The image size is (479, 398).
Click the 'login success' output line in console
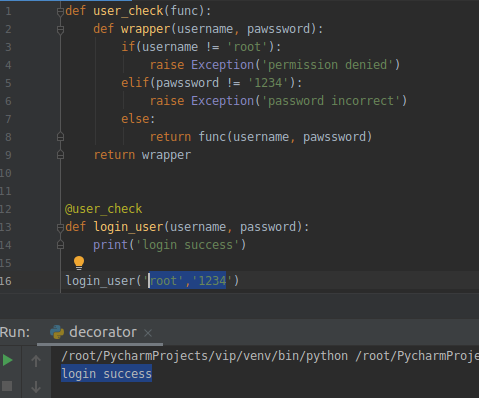click(x=107, y=374)
